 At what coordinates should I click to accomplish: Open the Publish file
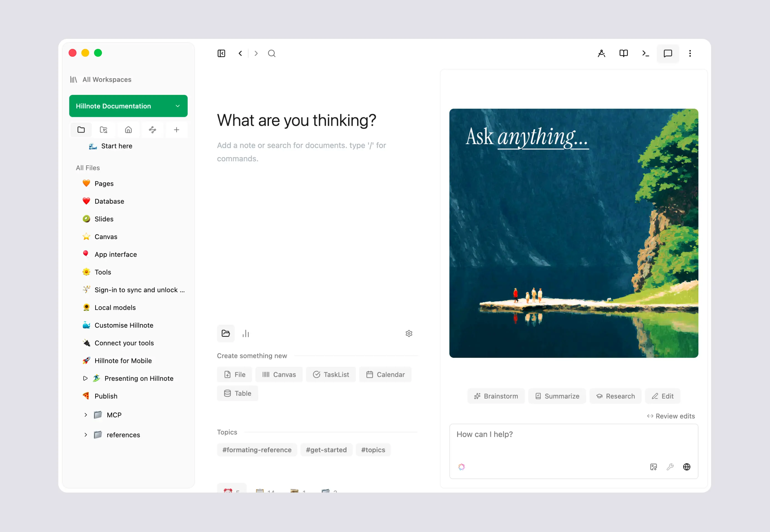[x=100, y=396]
